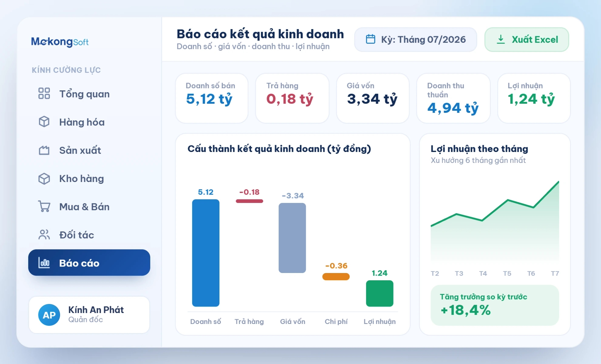This screenshot has height=364, width=601.
Task: Click the Doanh số axis label
Action: click(x=206, y=321)
